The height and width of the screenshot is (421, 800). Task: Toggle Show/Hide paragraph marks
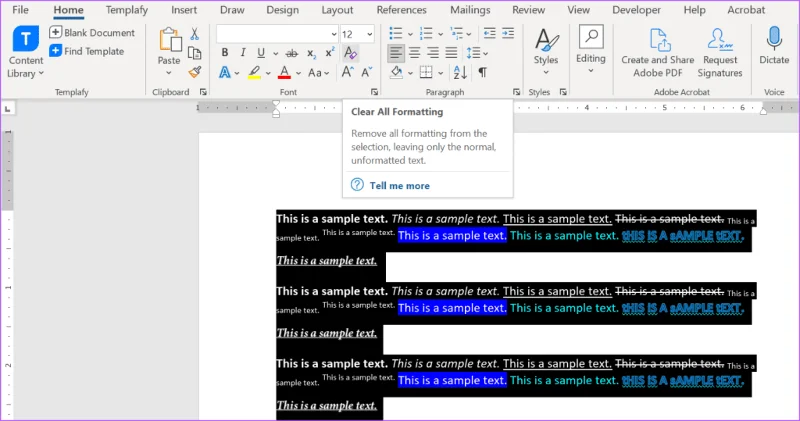pos(482,72)
